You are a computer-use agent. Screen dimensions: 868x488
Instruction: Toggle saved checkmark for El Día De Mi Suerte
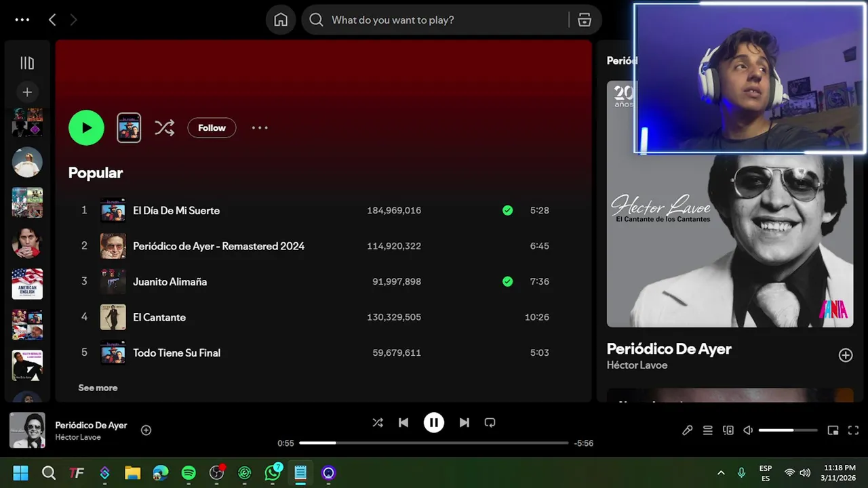coord(507,210)
